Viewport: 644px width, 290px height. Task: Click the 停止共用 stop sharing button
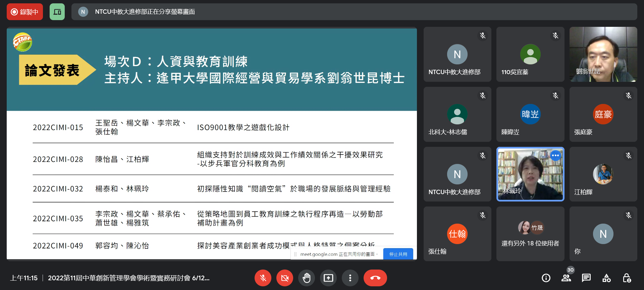[398, 254]
